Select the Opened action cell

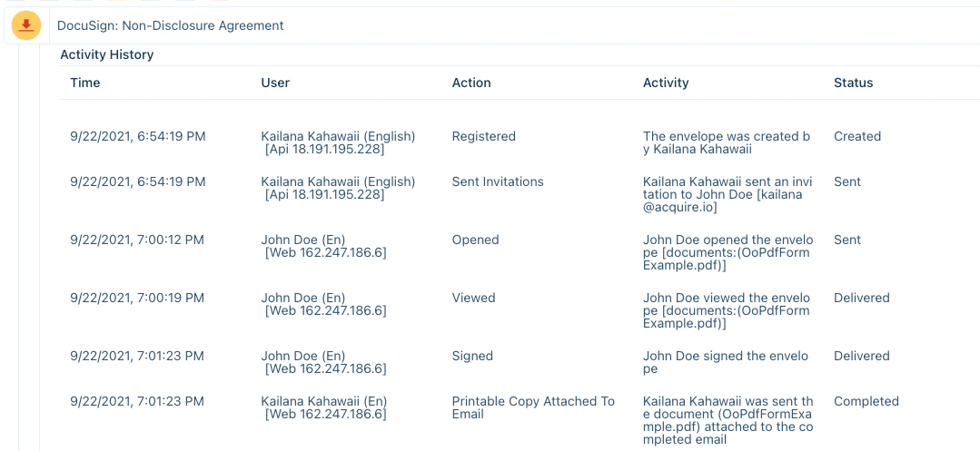pos(476,240)
